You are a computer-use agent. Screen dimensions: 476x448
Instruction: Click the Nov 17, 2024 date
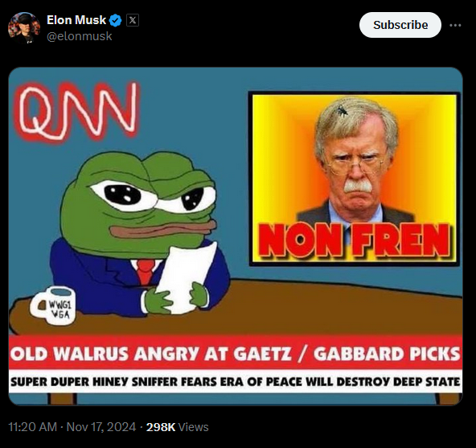[101, 427]
